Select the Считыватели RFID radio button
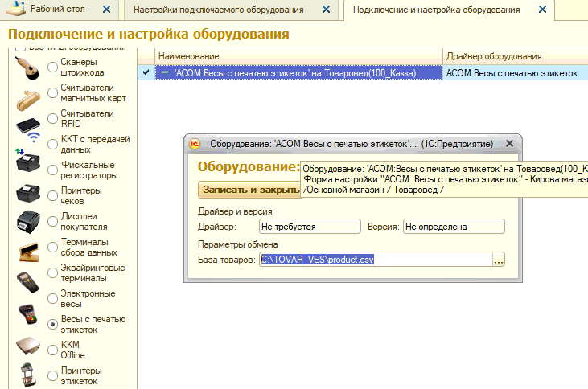The height and width of the screenshot is (389, 588). [52, 118]
